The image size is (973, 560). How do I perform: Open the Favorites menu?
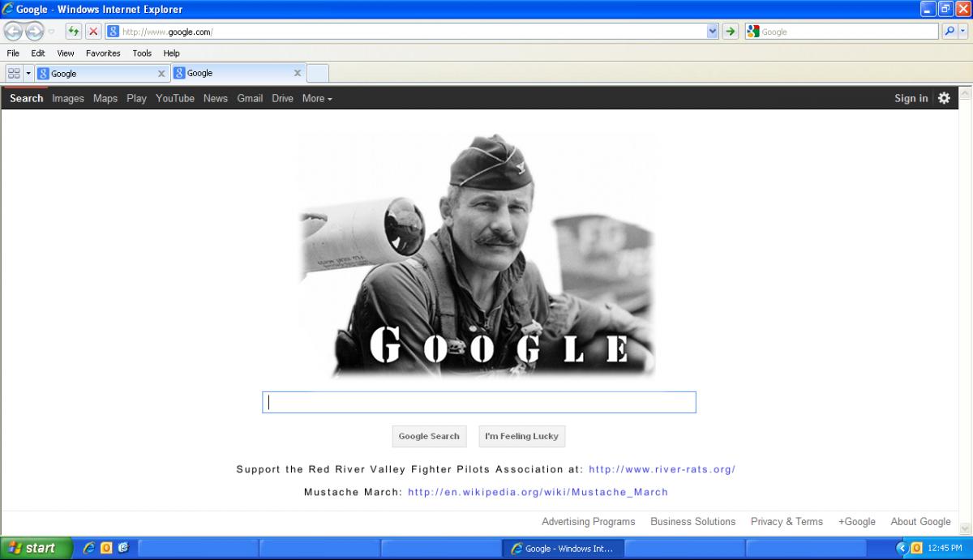[x=103, y=53]
